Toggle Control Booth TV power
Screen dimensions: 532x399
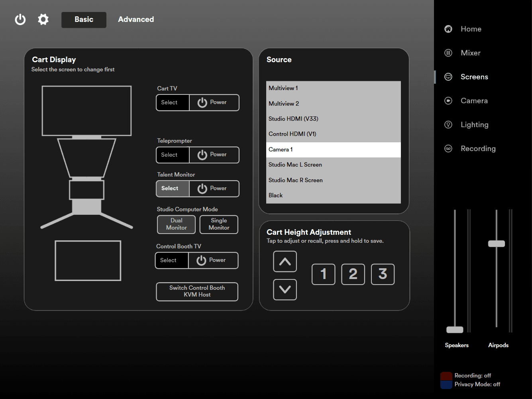213,260
